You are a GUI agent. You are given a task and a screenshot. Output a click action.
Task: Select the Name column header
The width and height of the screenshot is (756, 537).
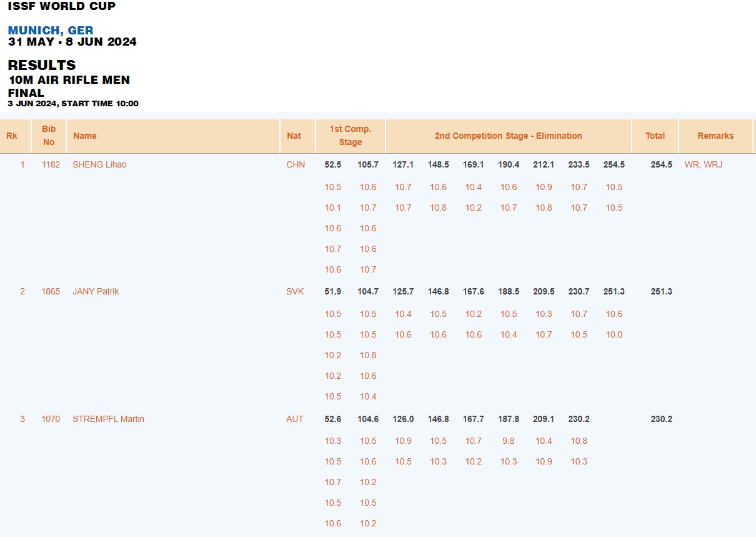pyautogui.click(x=85, y=136)
